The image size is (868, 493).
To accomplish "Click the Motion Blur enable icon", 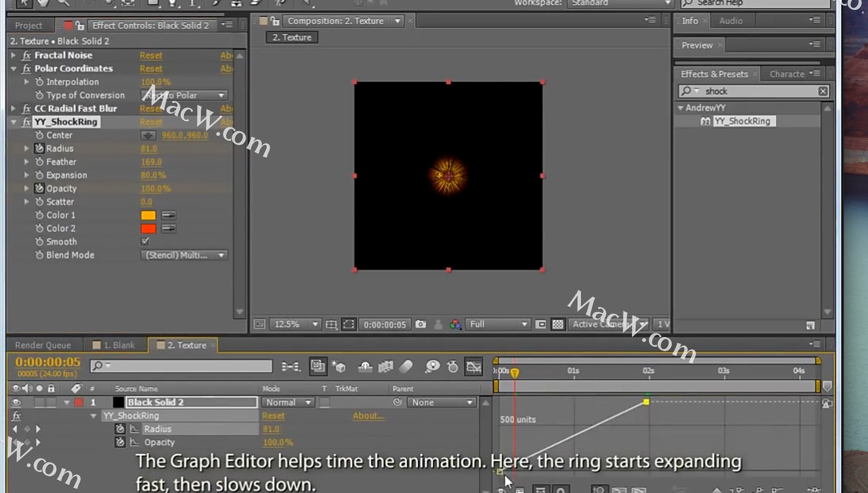I will pos(406,366).
